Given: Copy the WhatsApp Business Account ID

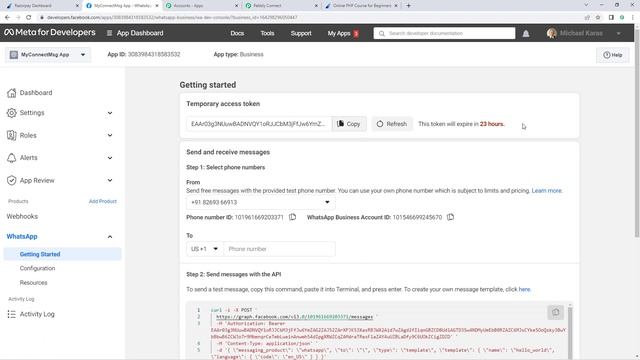Looking at the screenshot, I should (x=450, y=217).
